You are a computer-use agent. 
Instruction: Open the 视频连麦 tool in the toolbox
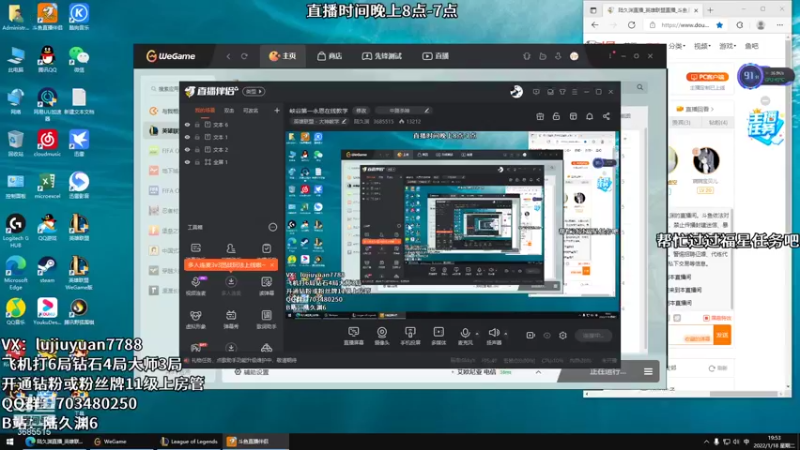click(x=195, y=286)
